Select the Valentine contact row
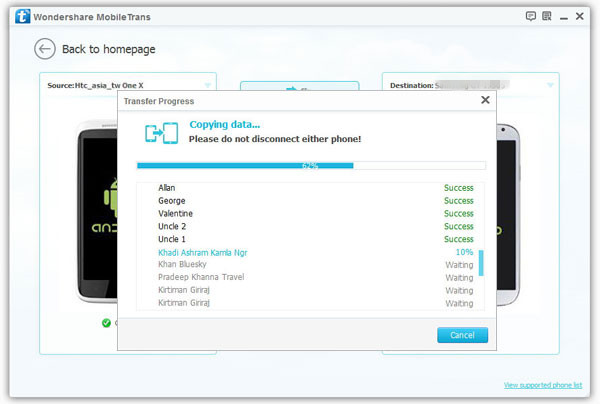 point(310,213)
